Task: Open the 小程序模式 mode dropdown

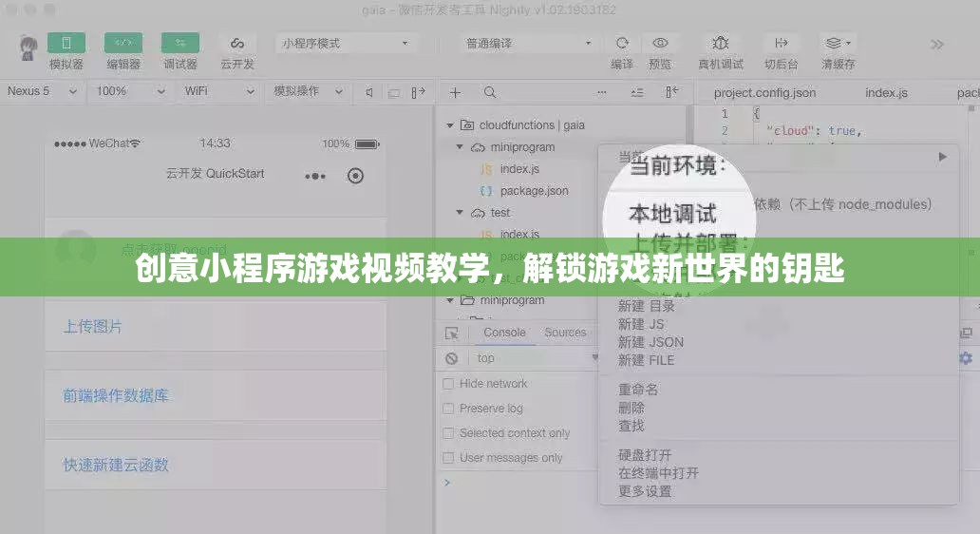Action: pyautogui.click(x=345, y=43)
